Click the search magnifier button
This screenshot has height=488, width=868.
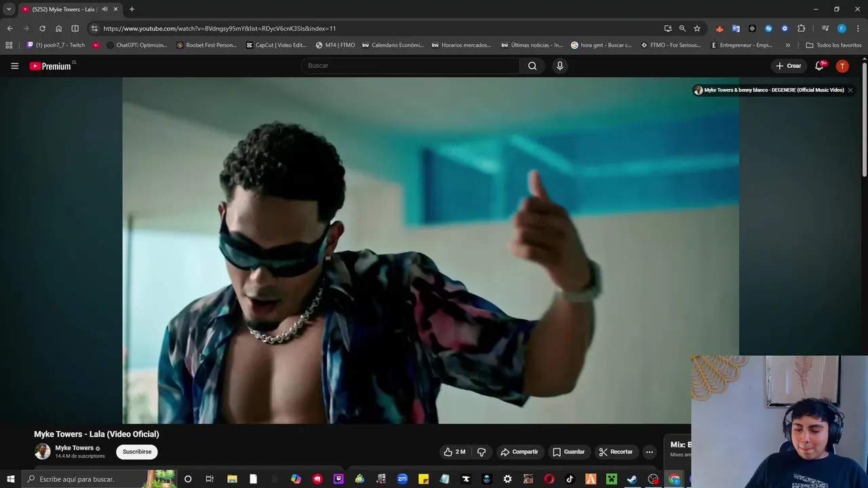pos(532,66)
